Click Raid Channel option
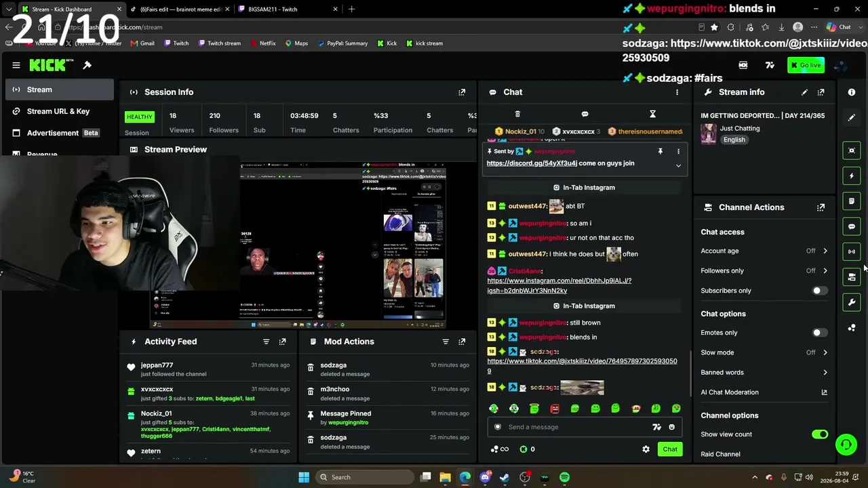The image size is (868, 488). point(720,454)
